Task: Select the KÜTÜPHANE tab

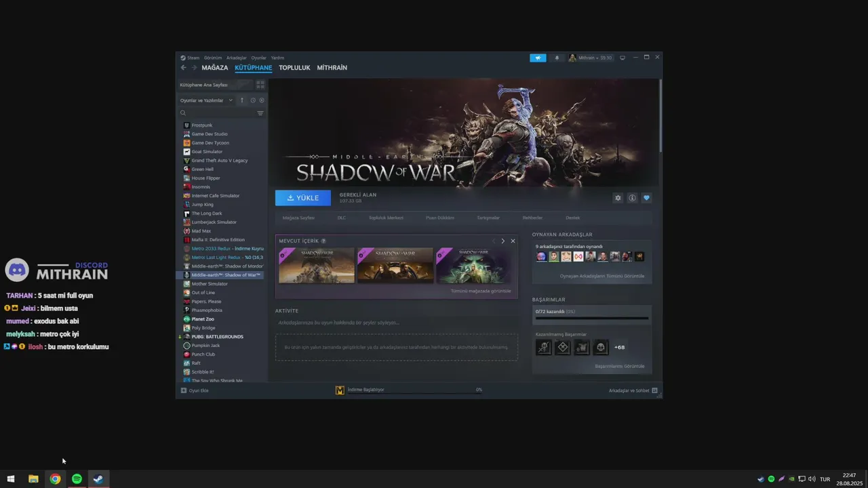Action: pos(254,68)
